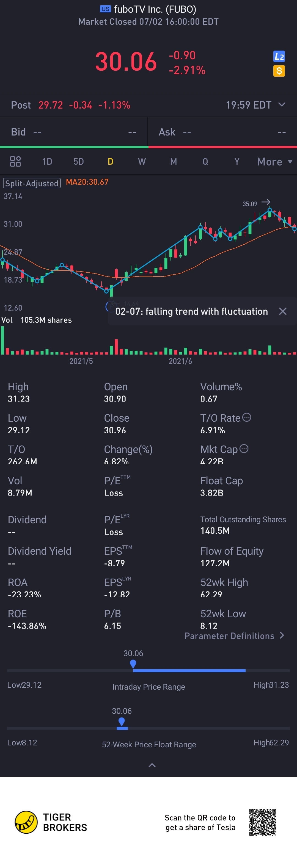Tap the blue L2 level-2 quotes icon

[x=279, y=56]
